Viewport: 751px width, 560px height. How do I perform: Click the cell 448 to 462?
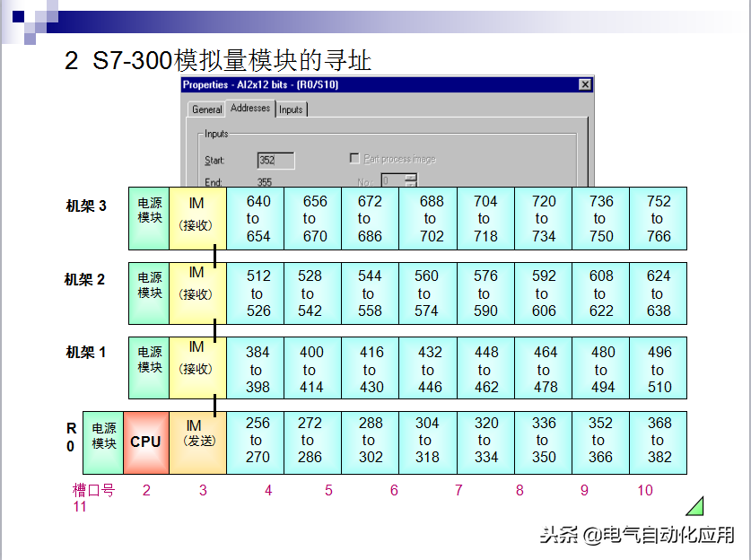486,368
